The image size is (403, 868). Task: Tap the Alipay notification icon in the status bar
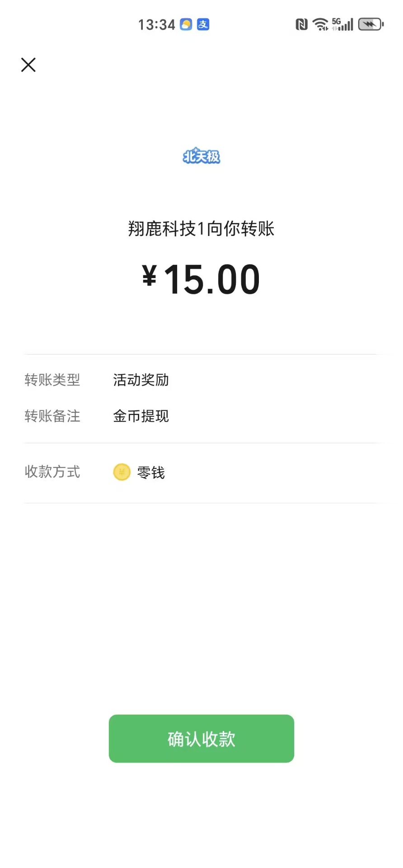click(x=203, y=24)
